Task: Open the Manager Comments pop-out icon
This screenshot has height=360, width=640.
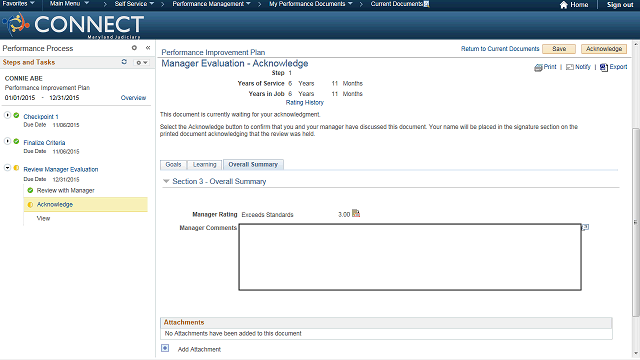Action: coord(585,227)
